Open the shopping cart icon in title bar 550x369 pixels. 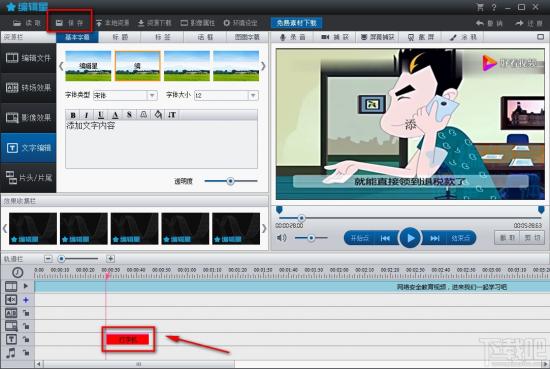pos(480,7)
